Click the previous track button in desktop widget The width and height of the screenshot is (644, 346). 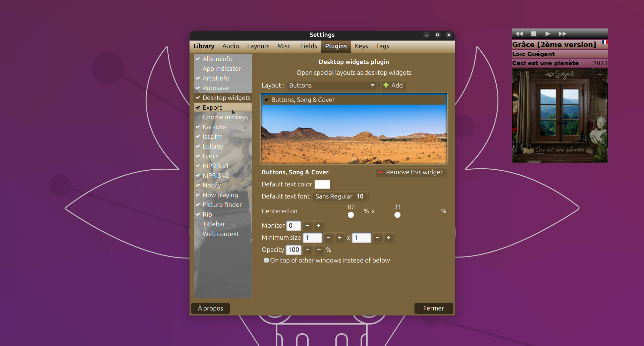[x=519, y=34]
